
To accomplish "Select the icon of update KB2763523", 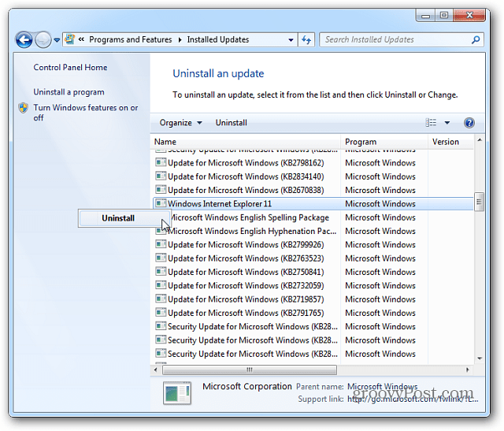I will [x=161, y=258].
